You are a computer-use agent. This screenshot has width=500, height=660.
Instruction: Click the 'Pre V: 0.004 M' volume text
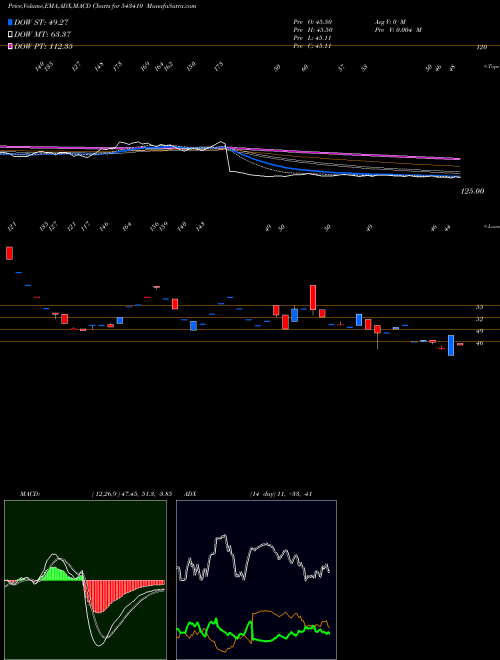pyautogui.click(x=398, y=30)
